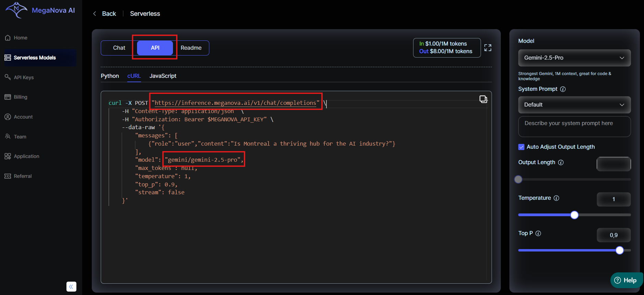Image resolution: width=644 pixels, height=295 pixels.
Task: Open the Default system prompt dropdown
Action: [x=574, y=105]
